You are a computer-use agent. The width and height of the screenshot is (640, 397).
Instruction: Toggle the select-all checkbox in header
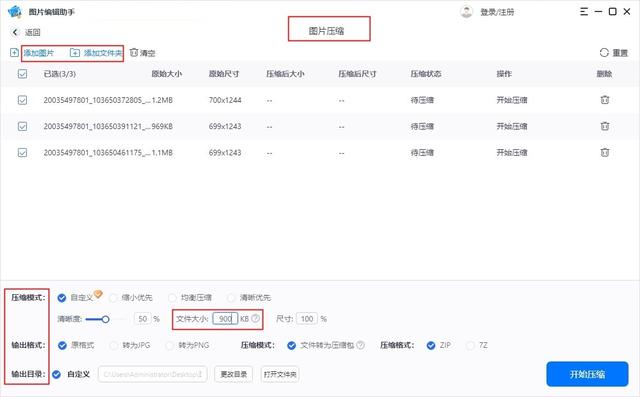pyautogui.click(x=22, y=74)
